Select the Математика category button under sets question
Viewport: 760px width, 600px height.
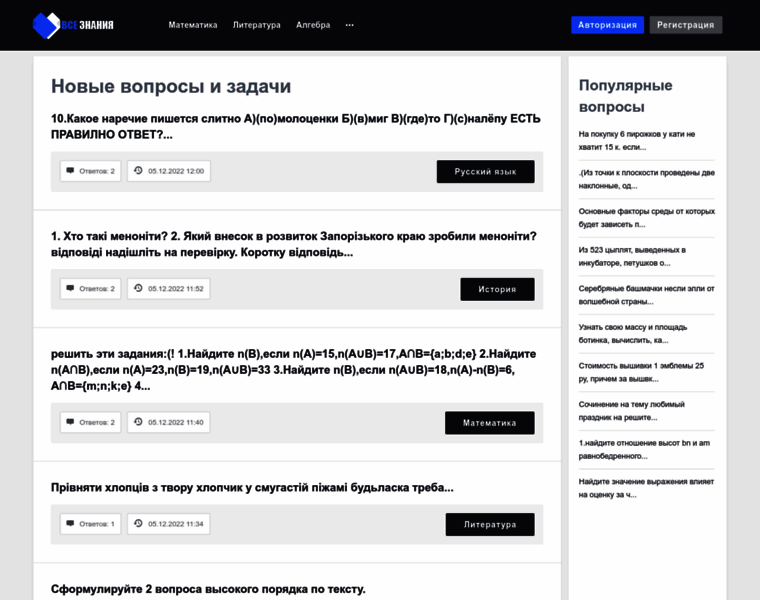(490, 423)
